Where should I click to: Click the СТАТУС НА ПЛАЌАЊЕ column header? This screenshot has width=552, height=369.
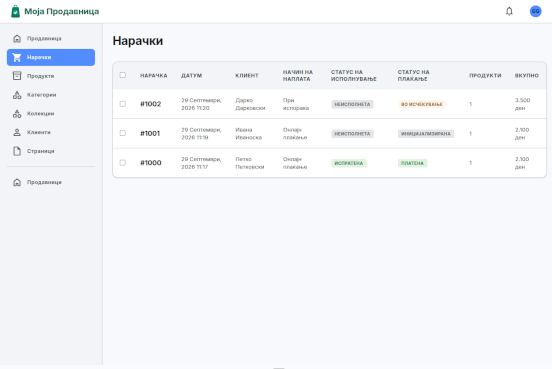[413, 75]
